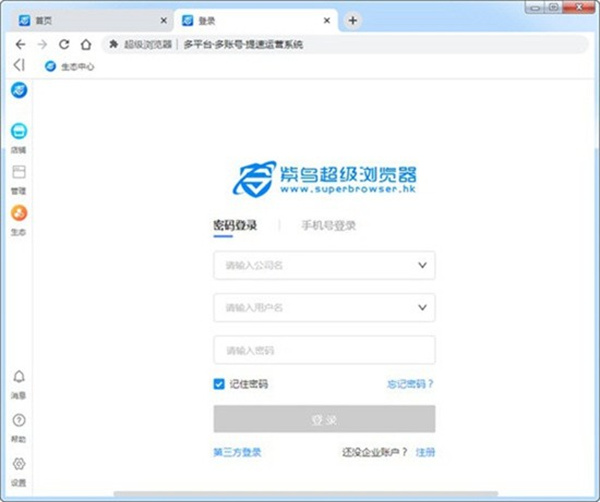
Task: Click the username input field
Action: pos(324,308)
